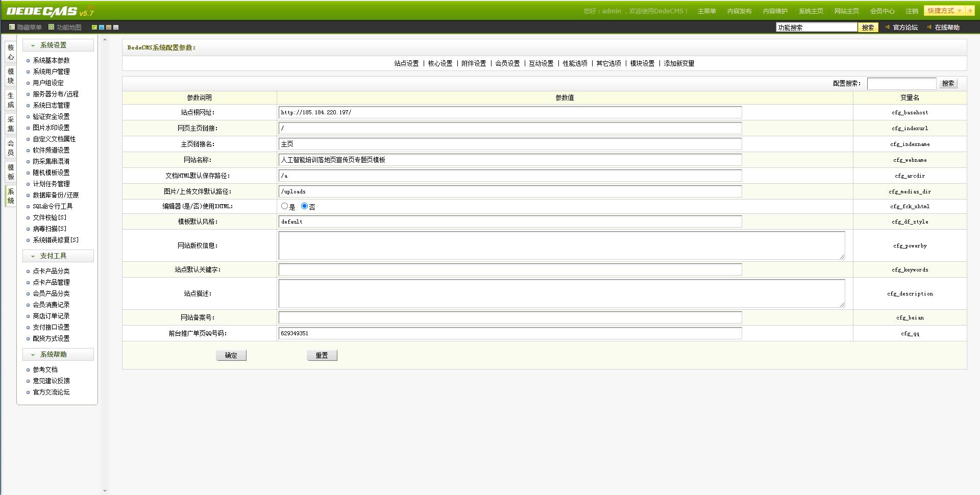Select the tan skin color swatch
The image size is (980, 495).
point(109,28)
